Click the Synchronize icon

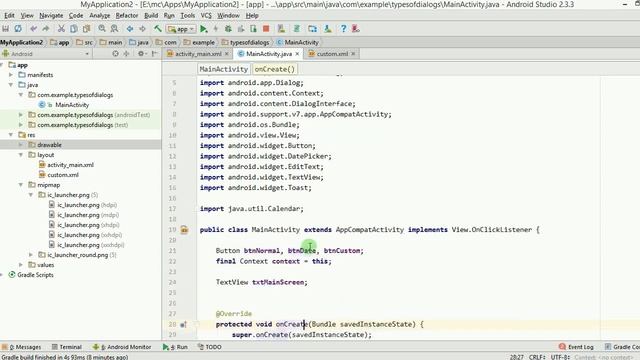point(18,29)
